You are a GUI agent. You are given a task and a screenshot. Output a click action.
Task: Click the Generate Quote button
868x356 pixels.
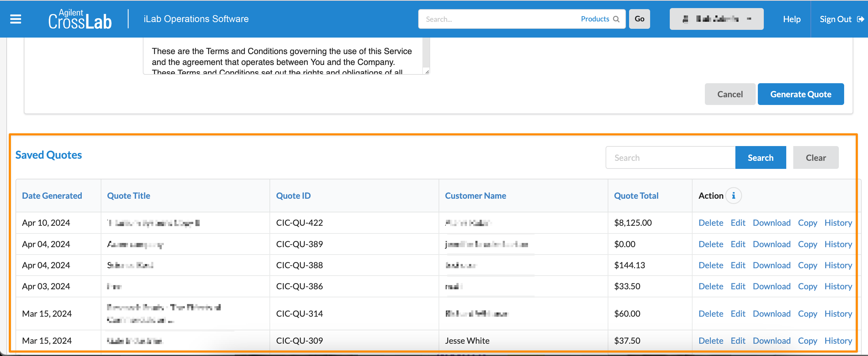(801, 94)
